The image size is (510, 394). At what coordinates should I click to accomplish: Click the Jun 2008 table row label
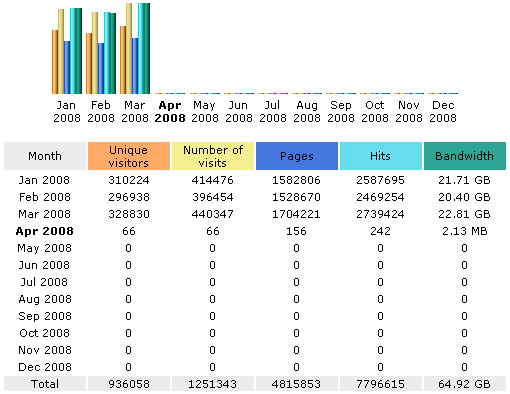(x=44, y=265)
